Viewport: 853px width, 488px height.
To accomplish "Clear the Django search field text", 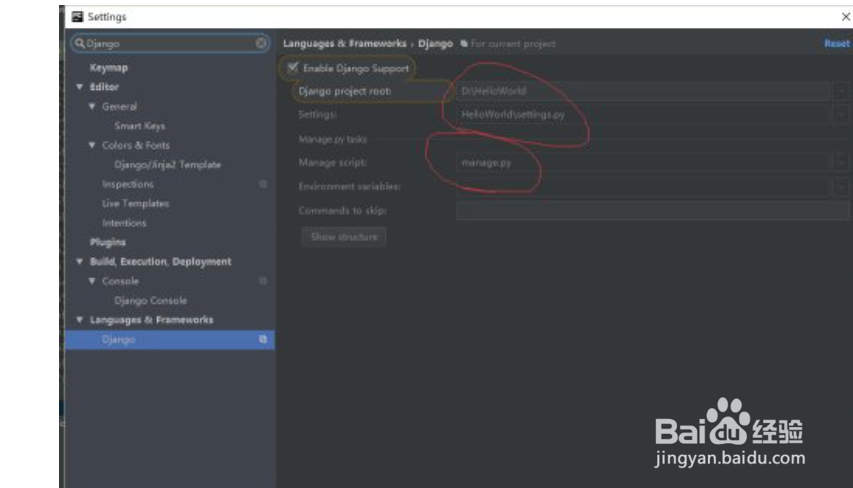I will [x=261, y=43].
